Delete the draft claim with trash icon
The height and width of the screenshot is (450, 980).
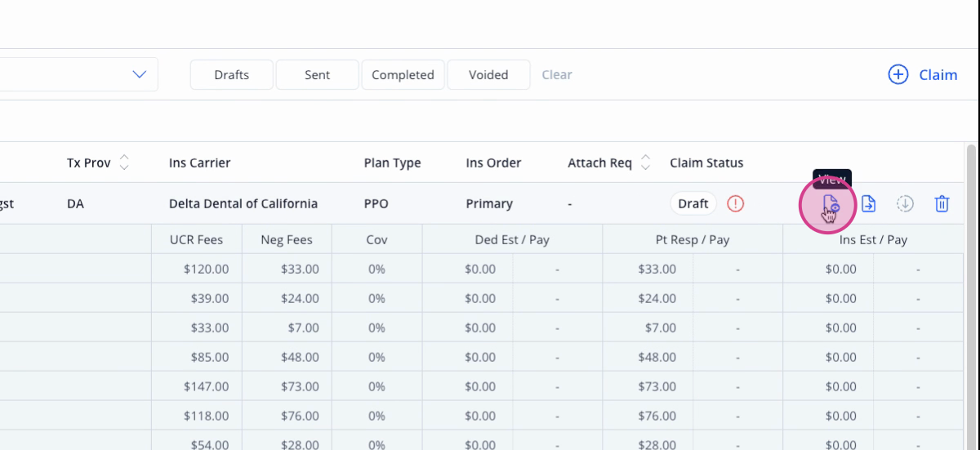pos(942,204)
